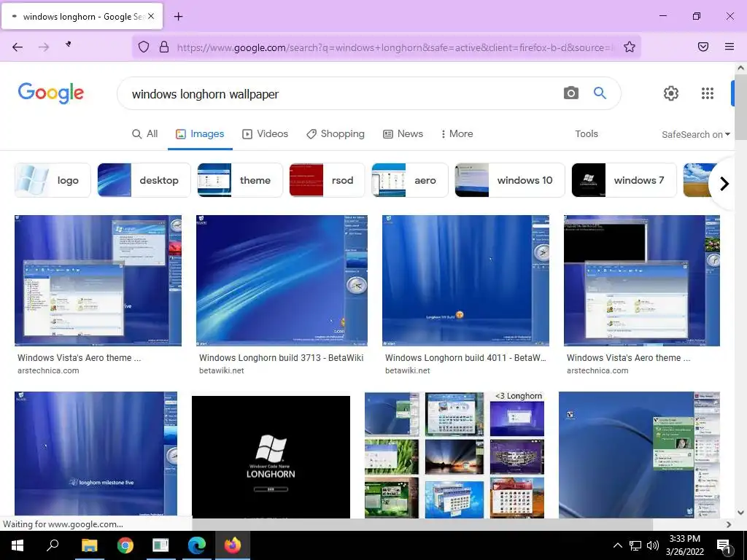Switch to the Videos tab
This screenshot has height=560, width=747.
(266, 134)
